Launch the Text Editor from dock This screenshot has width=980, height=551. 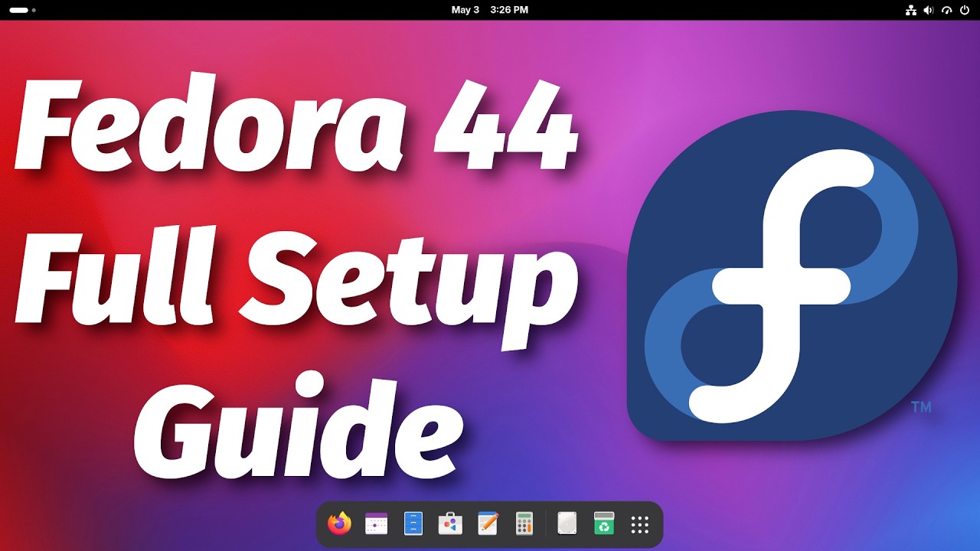pos(488,524)
